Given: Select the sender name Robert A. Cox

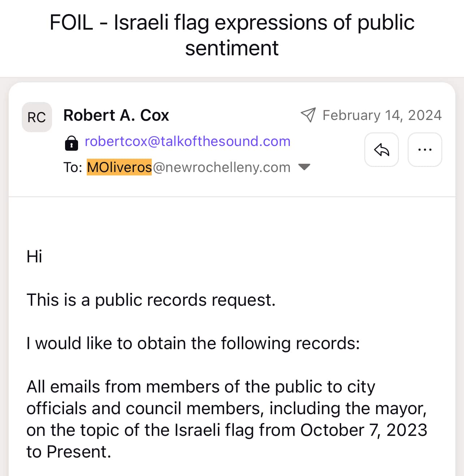Looking at the screenshot, I should (116, 115).
